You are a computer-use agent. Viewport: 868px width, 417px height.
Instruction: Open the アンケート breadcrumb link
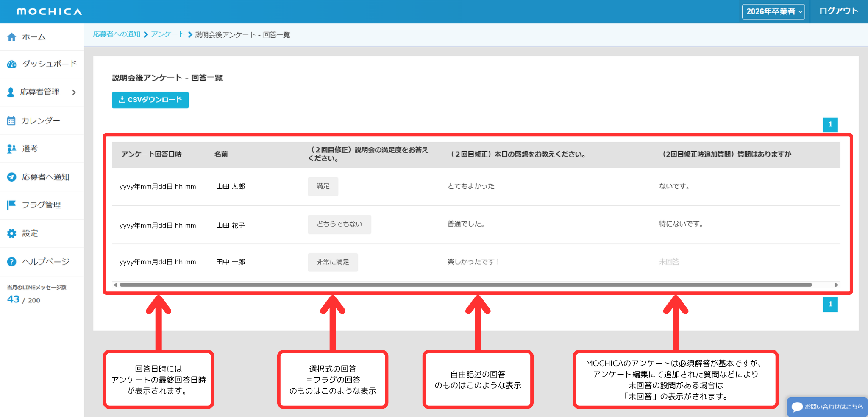(x=168, y=34)
